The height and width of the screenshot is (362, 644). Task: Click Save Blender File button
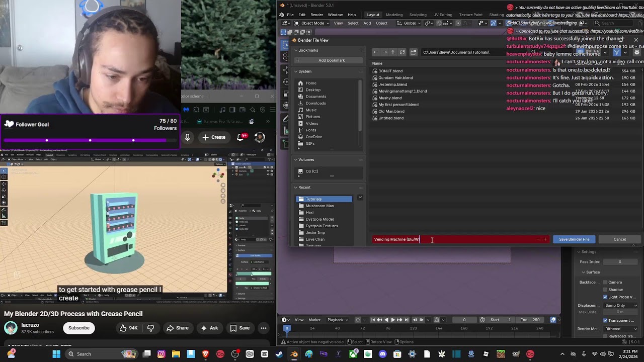[x=574, y=239]
